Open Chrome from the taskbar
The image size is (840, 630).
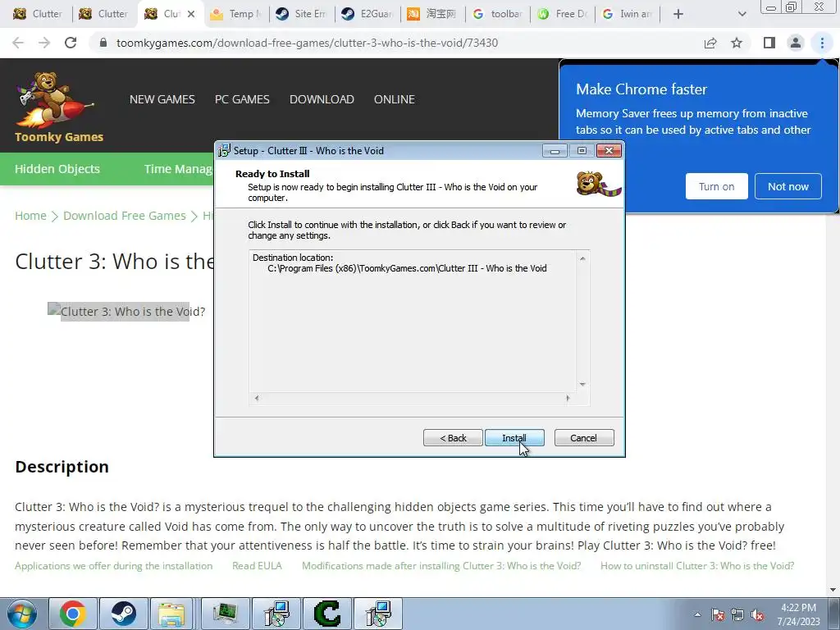coord(73,614)
